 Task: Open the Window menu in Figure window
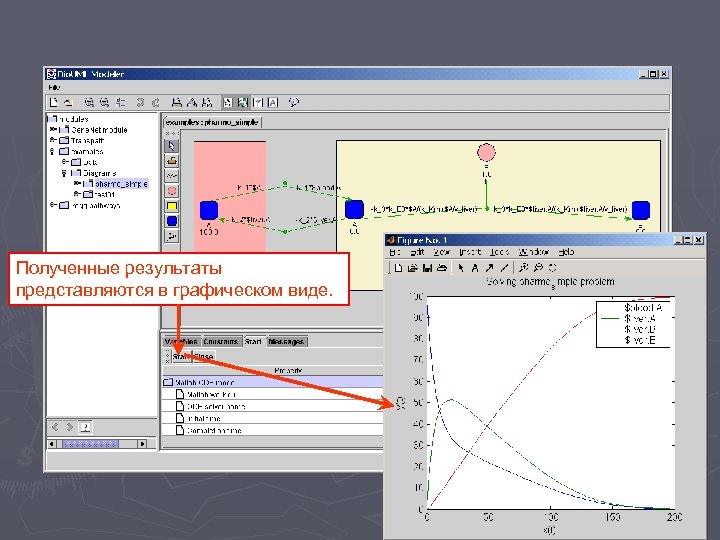coord(534,252)
